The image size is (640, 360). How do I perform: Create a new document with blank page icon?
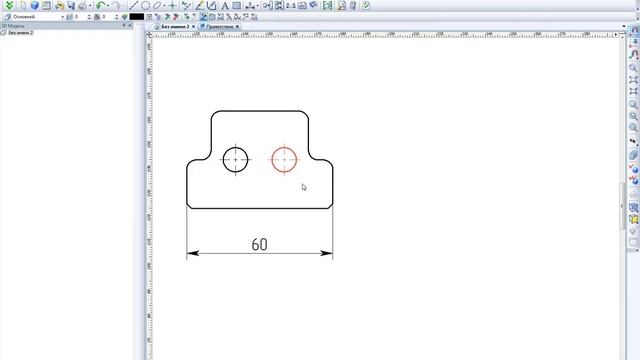(22, 5)
